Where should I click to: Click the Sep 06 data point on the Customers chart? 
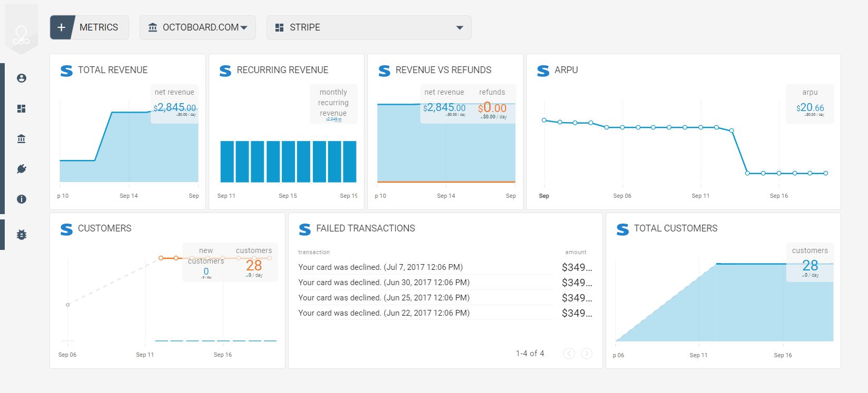click(x=67, y=305)
